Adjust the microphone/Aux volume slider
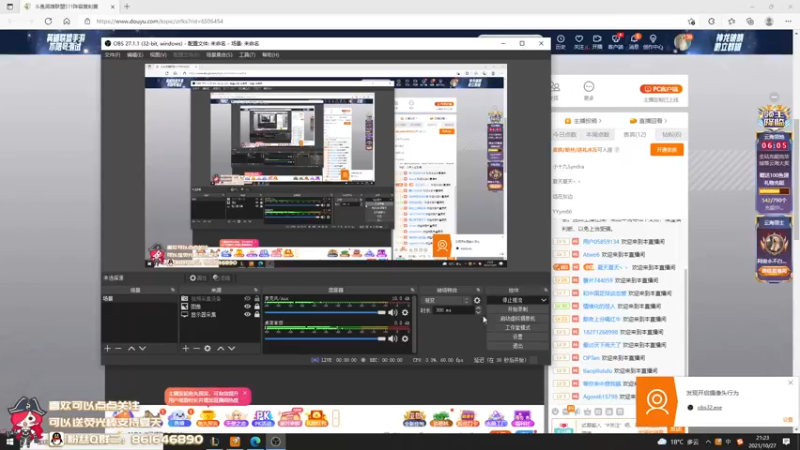Image resolution: width=800 pixels, height=450 pixels. click(325, 312)
